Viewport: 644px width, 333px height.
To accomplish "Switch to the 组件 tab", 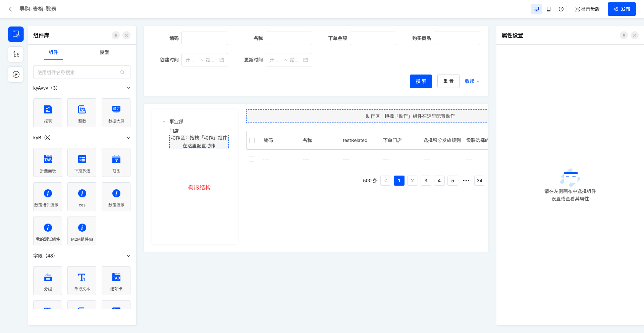I will coord(53,53).
